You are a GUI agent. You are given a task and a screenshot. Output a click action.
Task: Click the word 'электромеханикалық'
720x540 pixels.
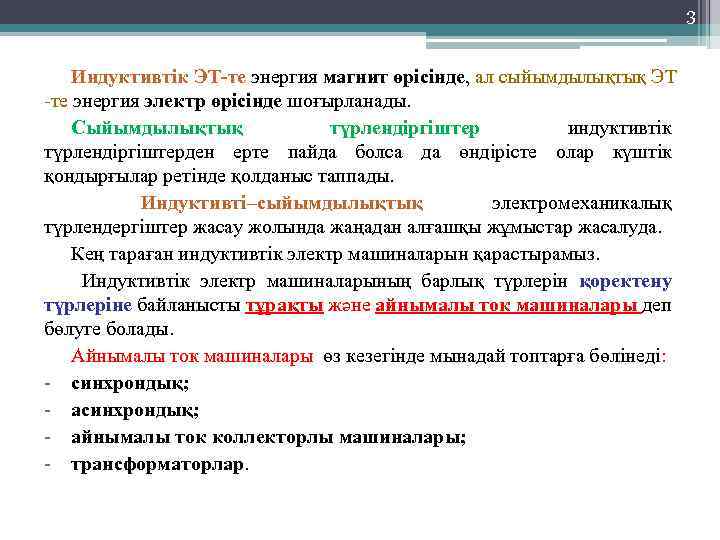(x=582, y=203)
